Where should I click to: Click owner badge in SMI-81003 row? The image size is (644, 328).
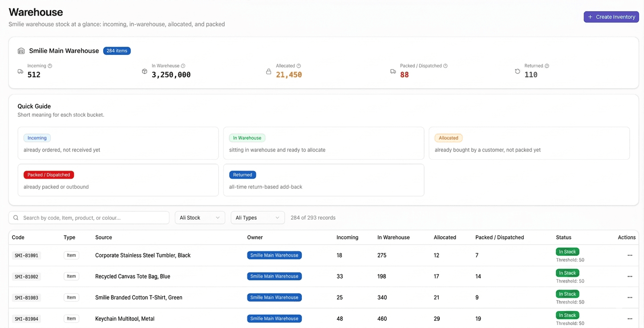point(275,297)
